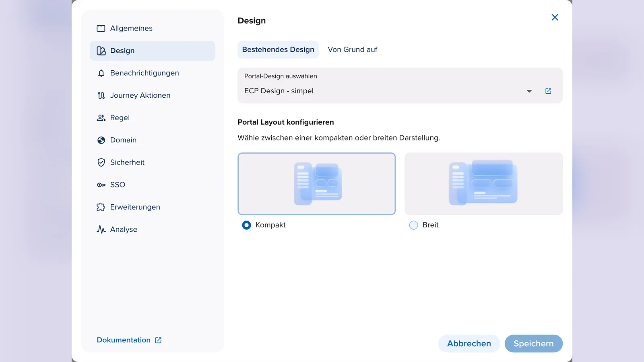The width and height of the screenshot is (644, 362).
Task: Open Allgemeines settings section
Action: tap(153, 29)
